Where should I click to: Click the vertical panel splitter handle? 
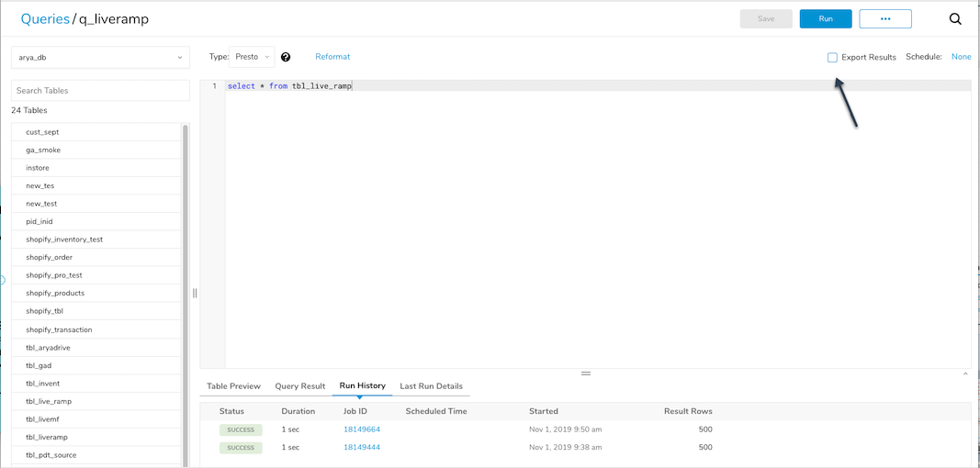click(x=195, y=293)
